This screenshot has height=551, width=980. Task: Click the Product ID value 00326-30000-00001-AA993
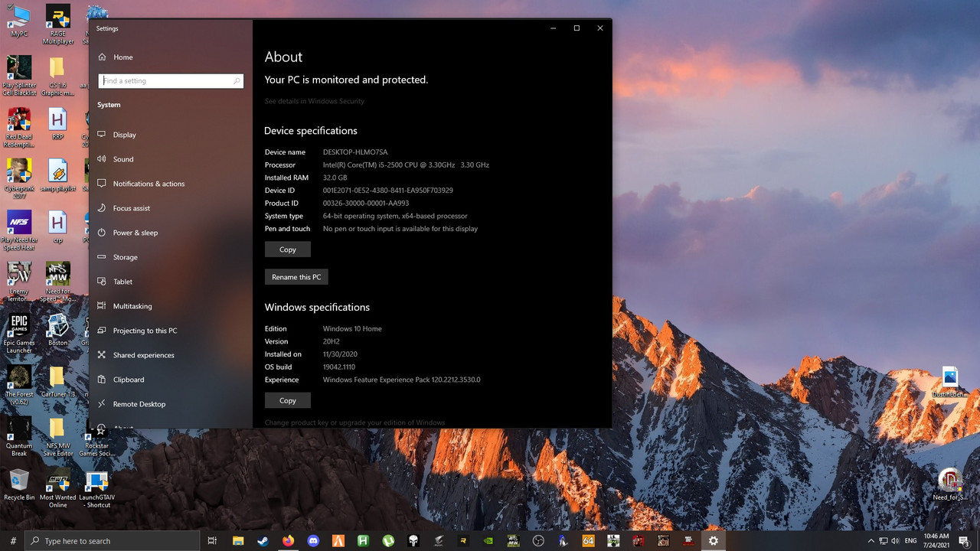pos(366,203)
